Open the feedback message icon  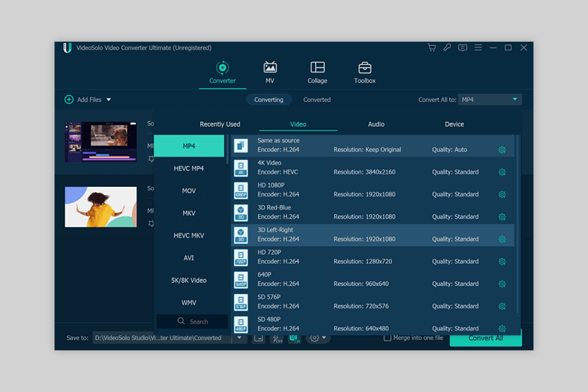(462, 48)
